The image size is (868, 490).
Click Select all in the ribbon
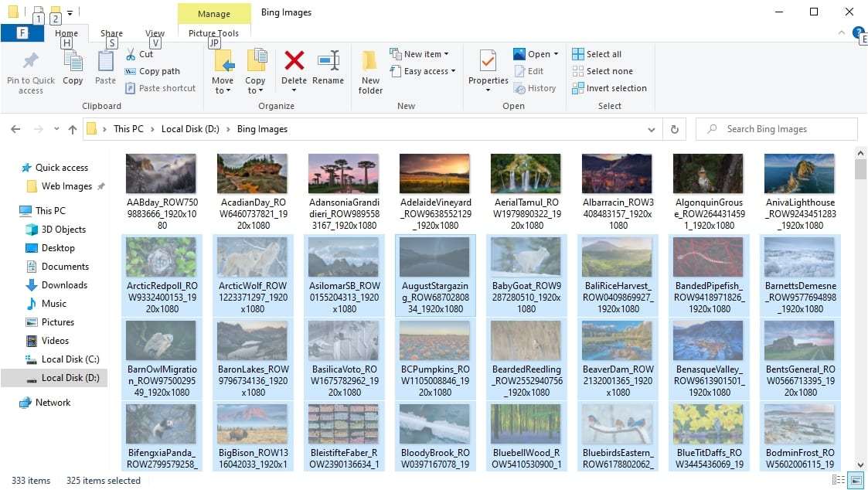(x=599, y=53)
